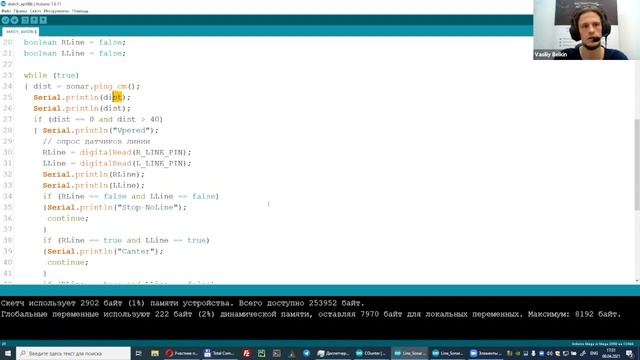The image size is (640, 360).
Task: Click the Vasiliy Belkin webcam thumbnail
Action: [587, 30]
